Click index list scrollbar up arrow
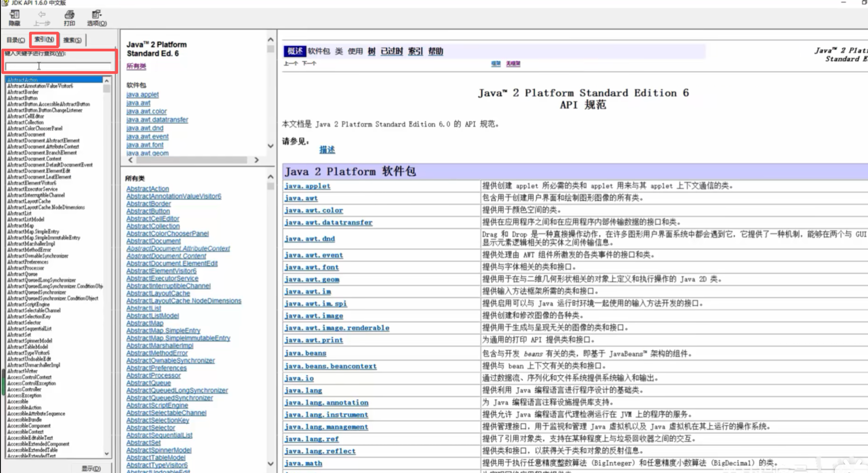868x473 pixels. tap(107, 81)
